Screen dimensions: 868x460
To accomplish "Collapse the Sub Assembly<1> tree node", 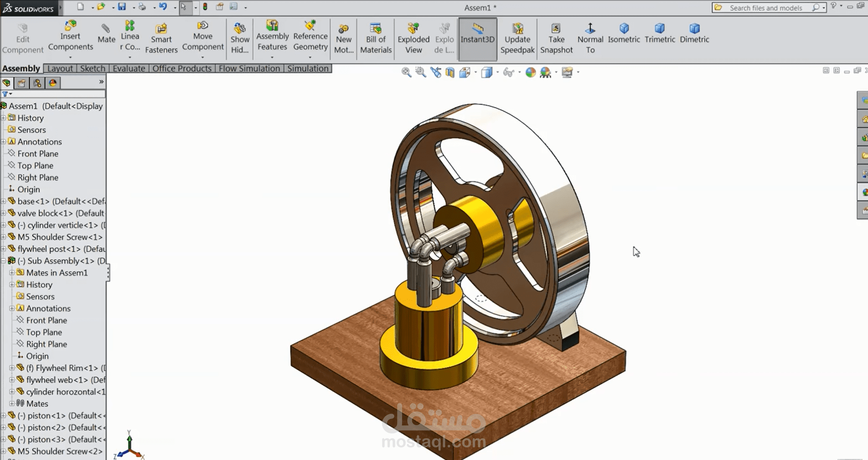I will (x=3, y=261).
